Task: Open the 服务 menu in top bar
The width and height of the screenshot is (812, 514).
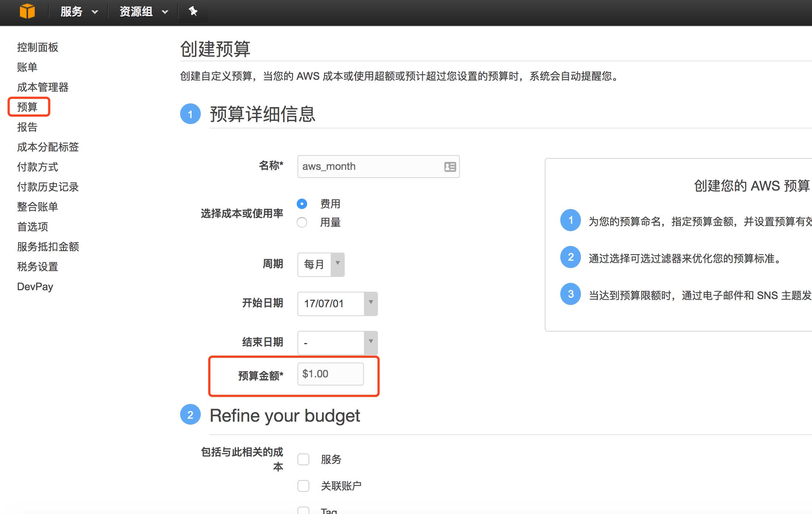Action: [x=79, y=12]
